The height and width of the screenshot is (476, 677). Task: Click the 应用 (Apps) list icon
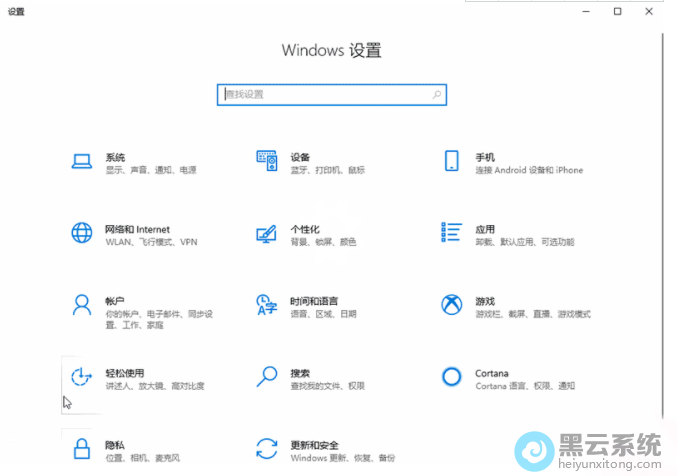click(x=451, y=233)
